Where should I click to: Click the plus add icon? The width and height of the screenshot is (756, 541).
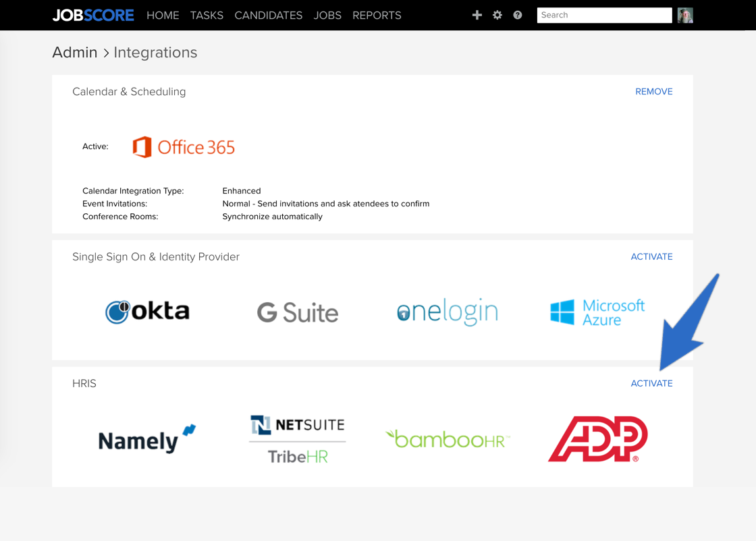477,15
